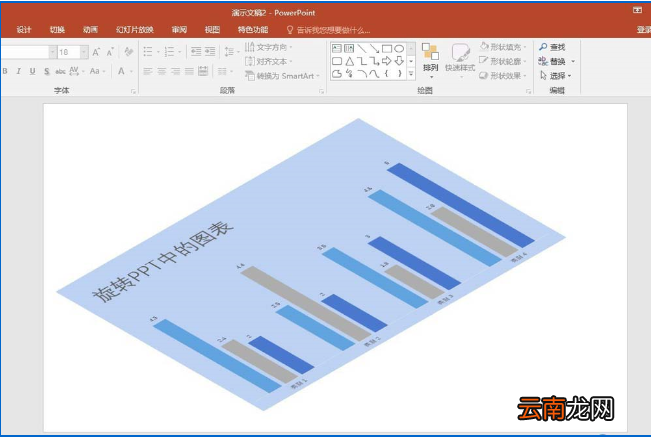Increase font size with large A button

[x=96, y=52]
